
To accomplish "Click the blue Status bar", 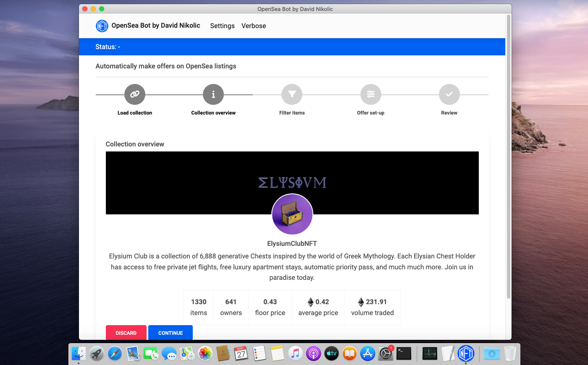I will point(292,47).
